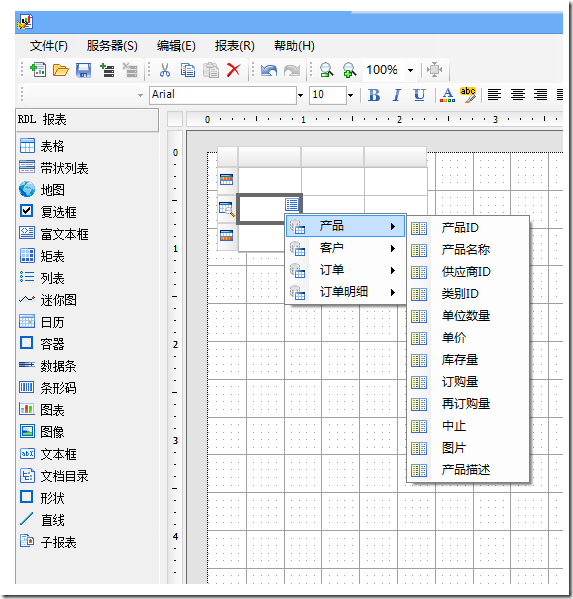
Task: Open the 100% zoom dropdown
Action: point(410,70)
